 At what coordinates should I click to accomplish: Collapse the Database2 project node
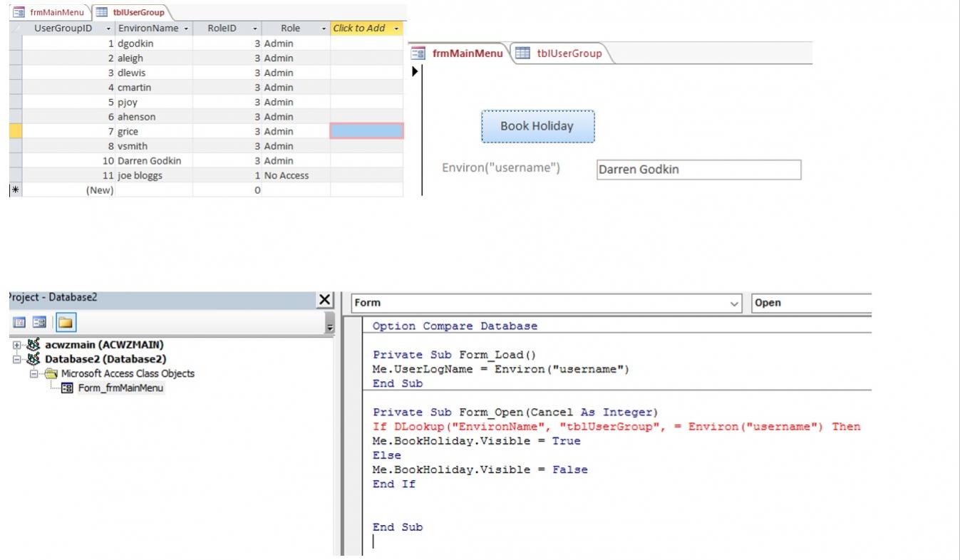[x=16, y=359]
